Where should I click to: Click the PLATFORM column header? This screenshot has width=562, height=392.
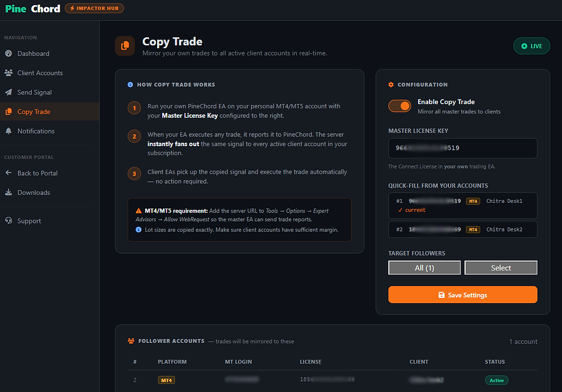tap(173, 362)
